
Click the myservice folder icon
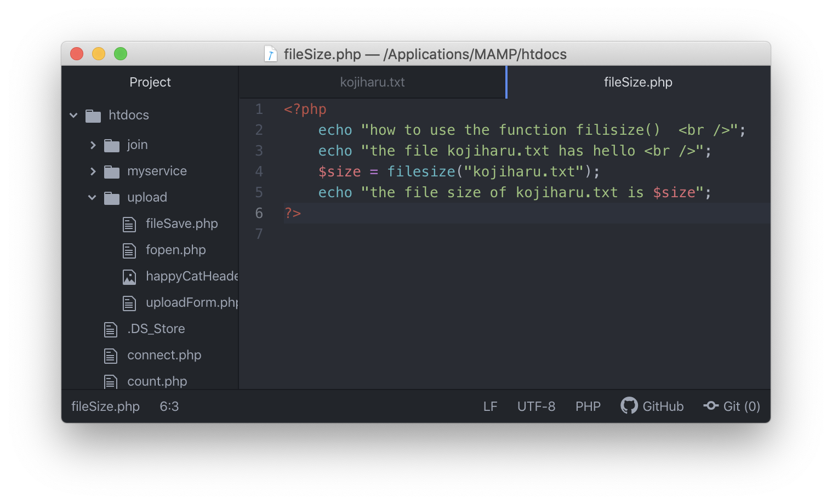click(x=112, y=171)
